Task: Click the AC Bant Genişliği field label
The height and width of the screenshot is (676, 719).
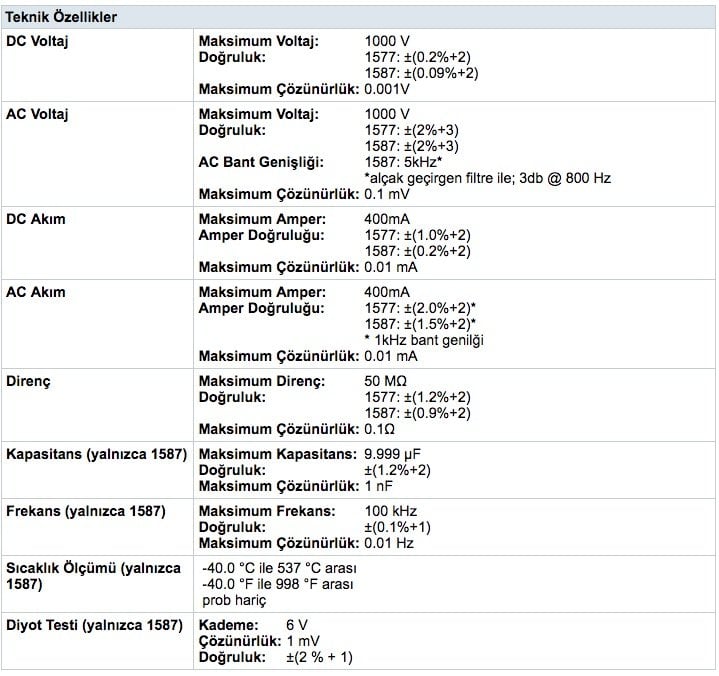Action: pos(258,162)
